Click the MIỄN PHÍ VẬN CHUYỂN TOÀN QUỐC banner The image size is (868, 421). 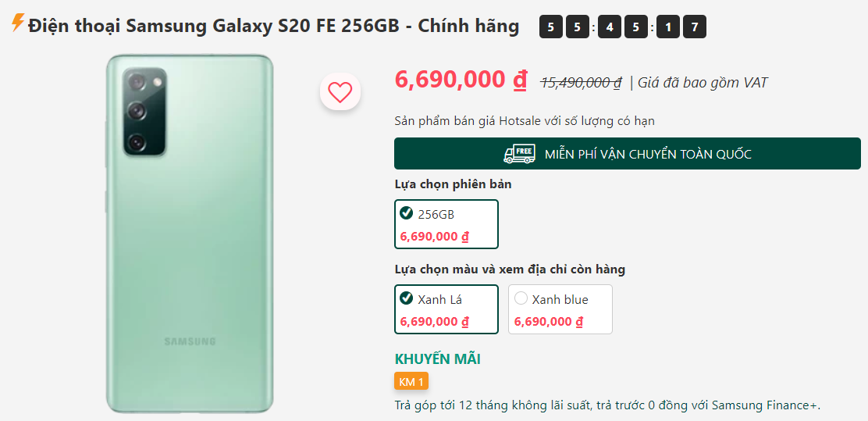628,153
